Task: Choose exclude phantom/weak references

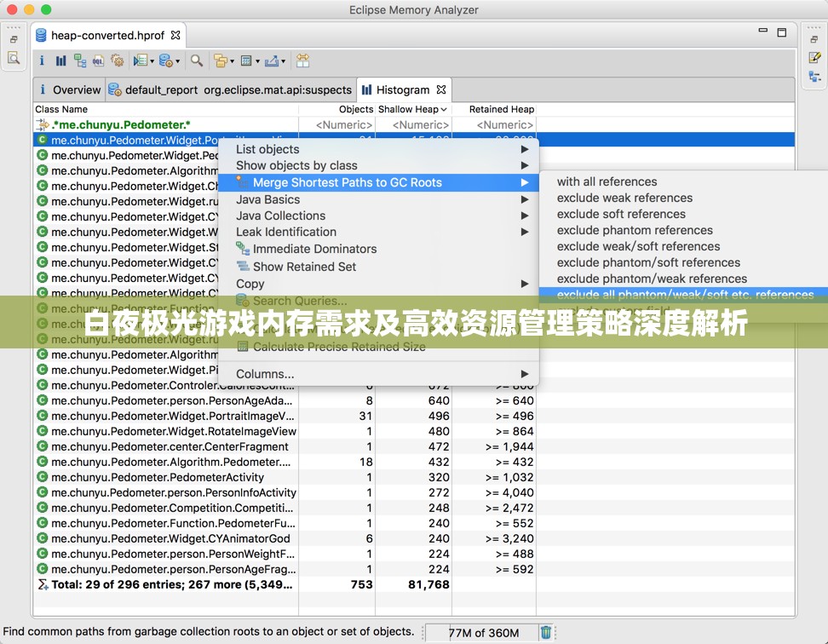Action: point(683,279)
